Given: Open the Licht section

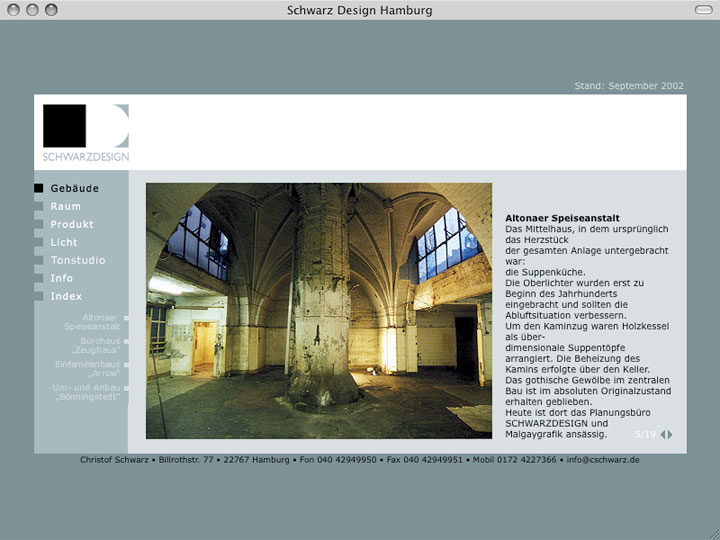Looking at the screenshot, I should click(64, 242).
